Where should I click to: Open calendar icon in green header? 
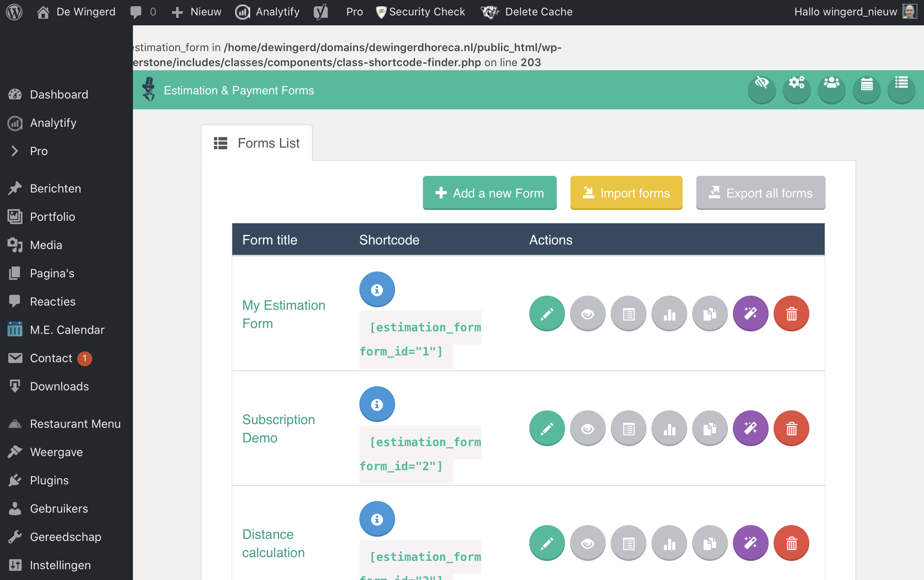click(x=866, y=89)
